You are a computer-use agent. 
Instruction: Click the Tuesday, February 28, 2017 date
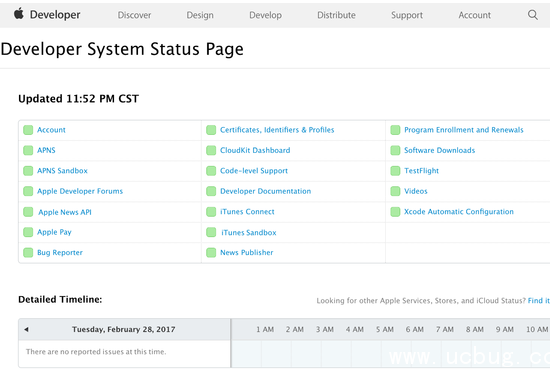[124, 329]
